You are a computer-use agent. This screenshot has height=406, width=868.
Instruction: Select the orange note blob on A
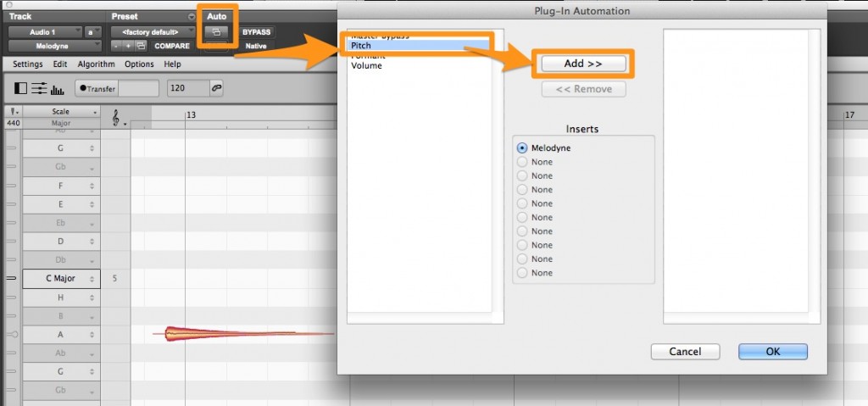230,333
